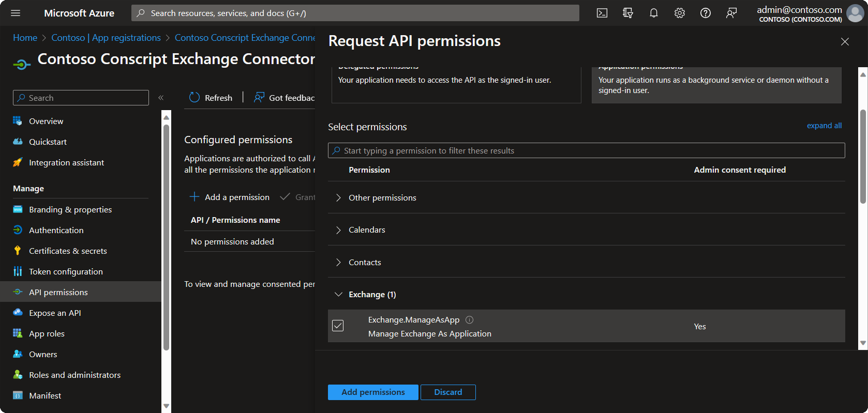Open the Directories and subscriptions filter icon
This screenshot has height=413, width=868.
pos(628,13)
